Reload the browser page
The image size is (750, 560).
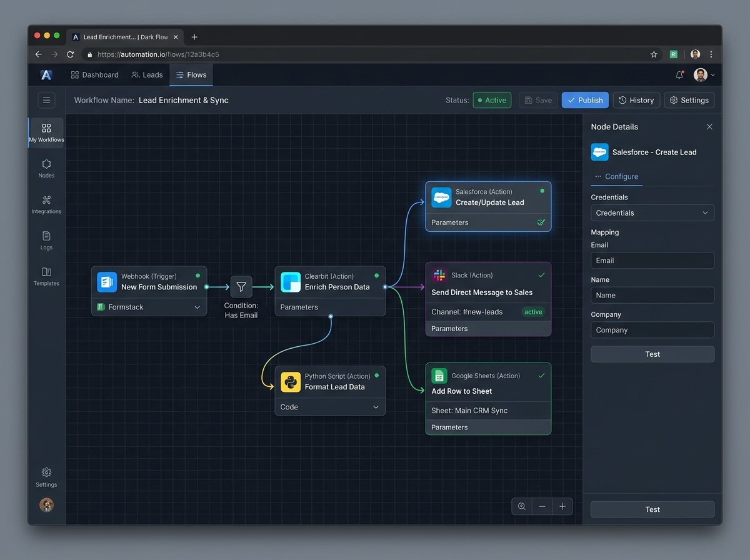pyautogui.click(x=70, y=54)
